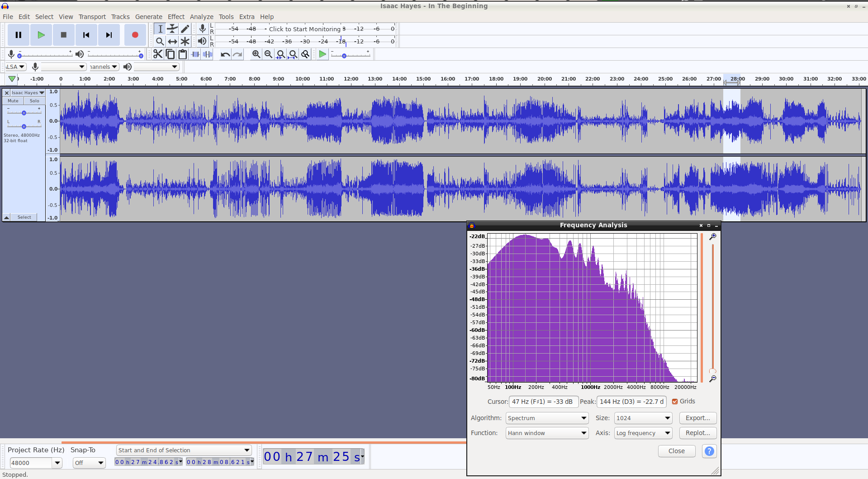Screen dimensions: 868x479
Task: Open the Size dropdown showing 1024
Action: point(643,418)
